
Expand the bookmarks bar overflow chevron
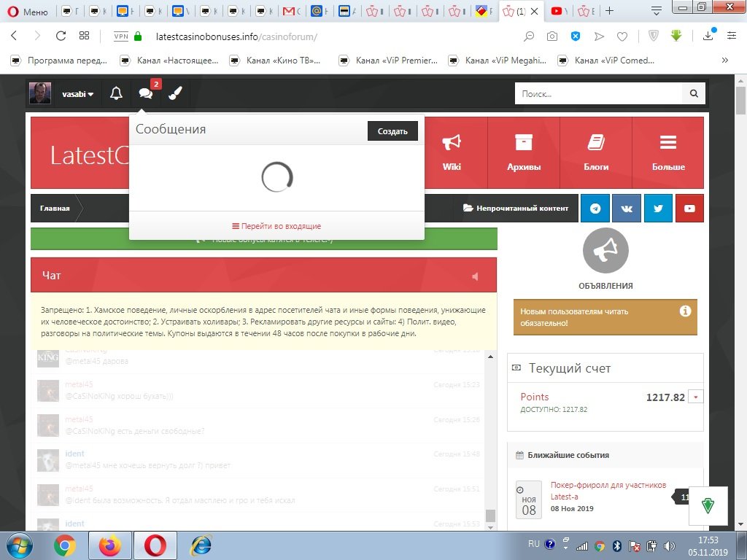click(x=724, y=61)
